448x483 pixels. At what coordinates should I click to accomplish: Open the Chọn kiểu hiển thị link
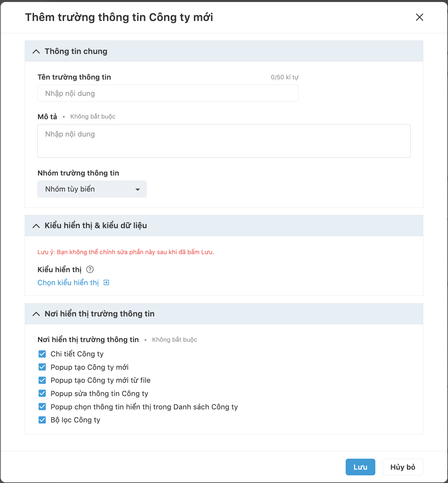(x=68, y=283)
